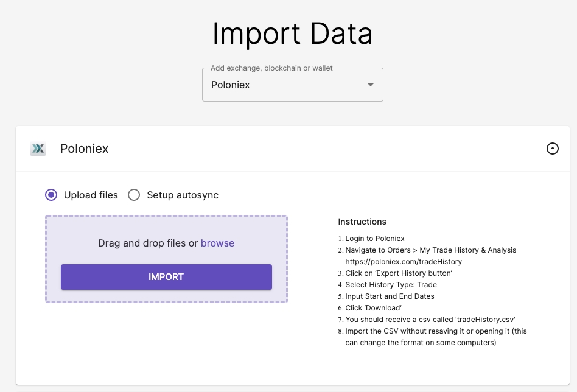The width and height of the screenshot is (577, 392).
Task: Click the poloniex.com/tradeHistory URL text
Action: [404, 261]
